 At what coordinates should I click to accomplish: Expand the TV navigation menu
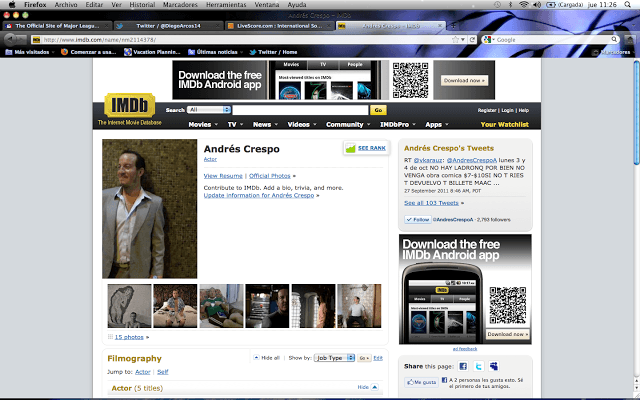pyautogui.click(x=235, y=124)
